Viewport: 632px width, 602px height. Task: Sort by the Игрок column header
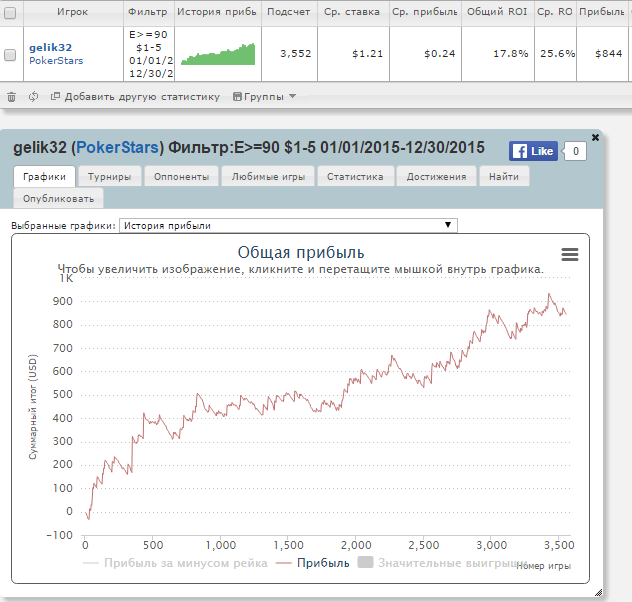point(73,12)
